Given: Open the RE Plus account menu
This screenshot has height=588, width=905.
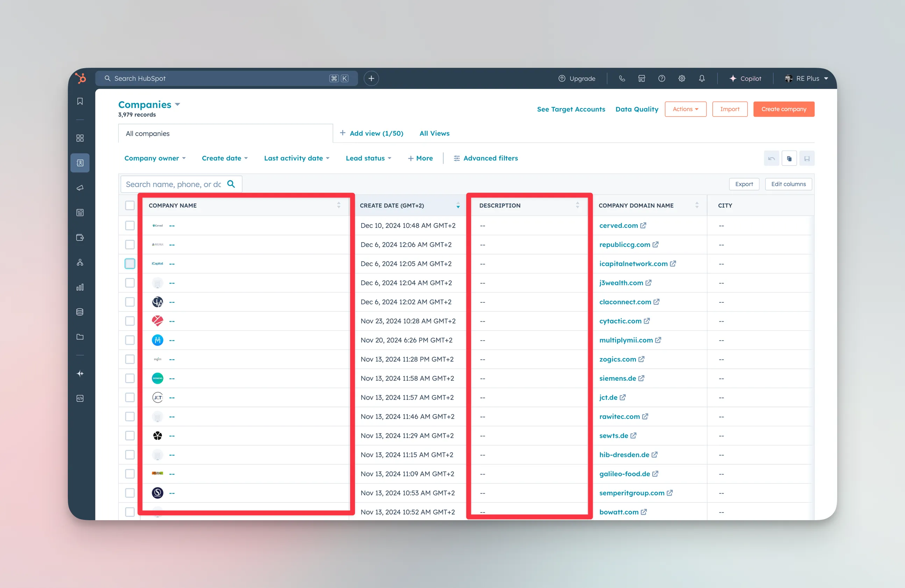Looking at the screenshot, I should [x=806, y=78].
